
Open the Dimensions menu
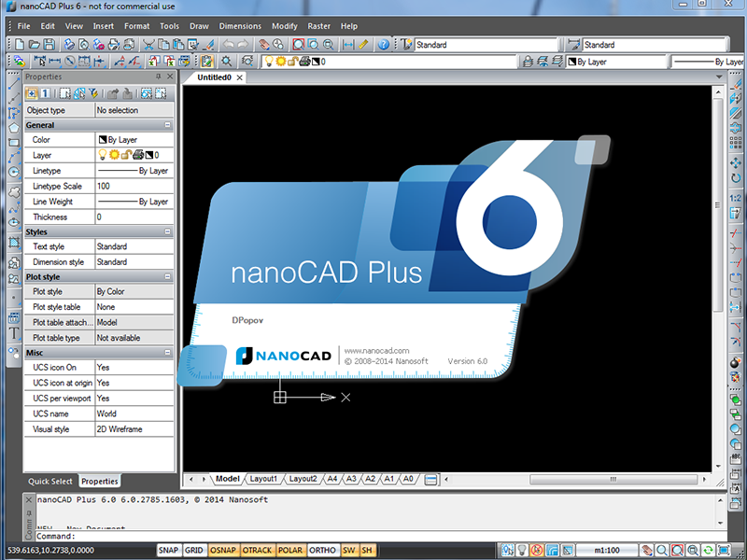[x=240, y=26]
